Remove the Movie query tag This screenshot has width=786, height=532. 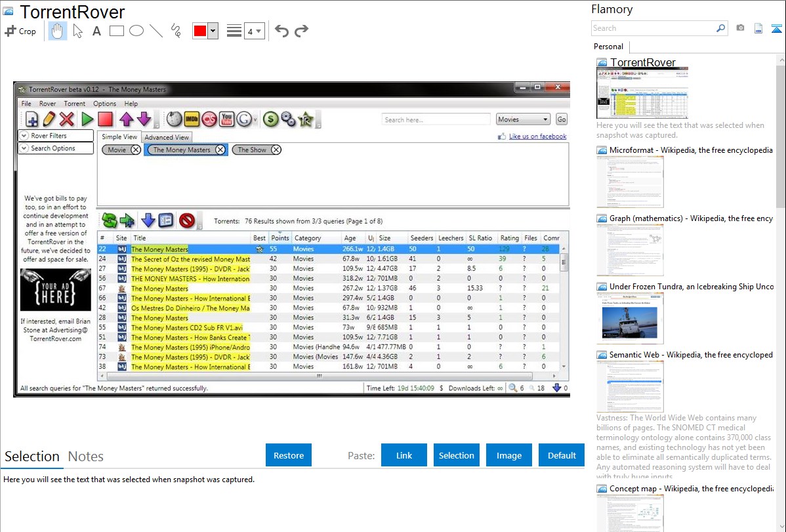[136, 150]
